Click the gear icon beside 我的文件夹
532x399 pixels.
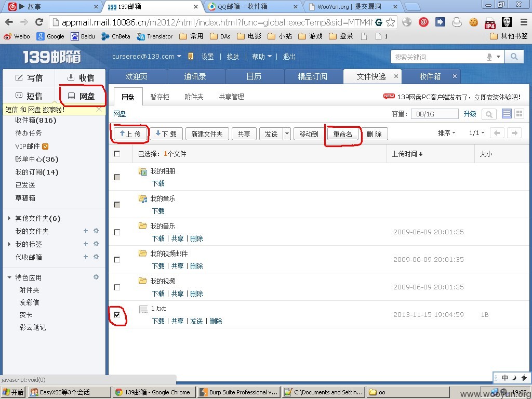pos(96,231)
